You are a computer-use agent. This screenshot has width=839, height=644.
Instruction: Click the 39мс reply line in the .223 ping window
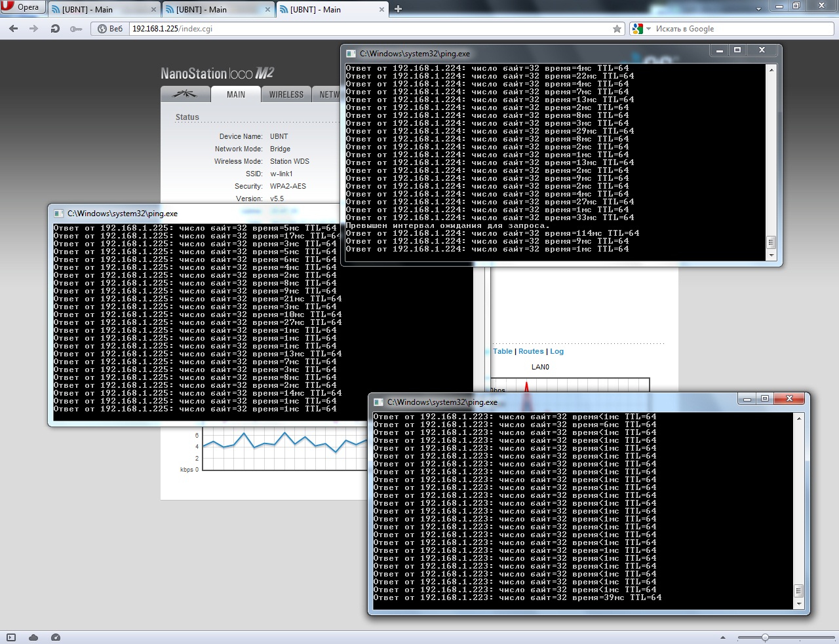click(x=517, y=597)
